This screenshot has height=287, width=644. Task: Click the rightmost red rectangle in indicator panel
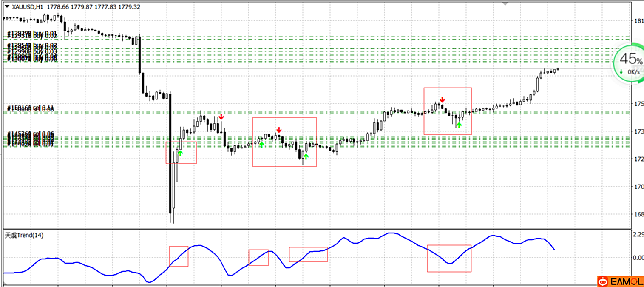449,258
